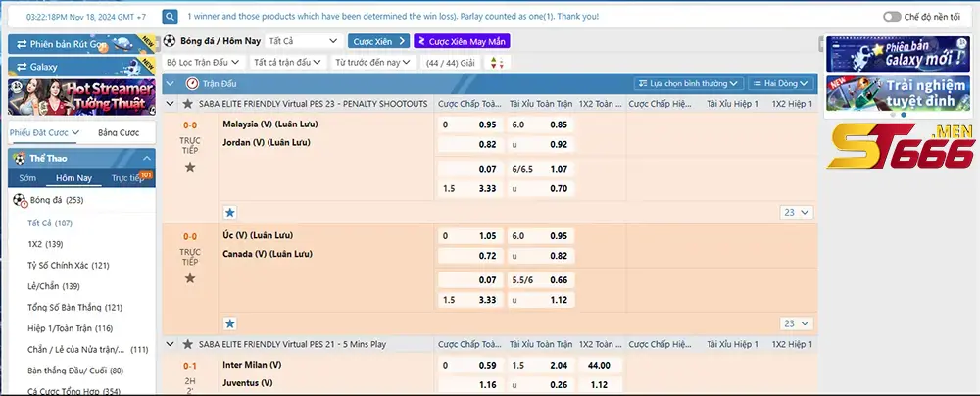Click 0.95 odds for Malaysia handicap
This screenshot has width=980, height=396.
[487, 124]
